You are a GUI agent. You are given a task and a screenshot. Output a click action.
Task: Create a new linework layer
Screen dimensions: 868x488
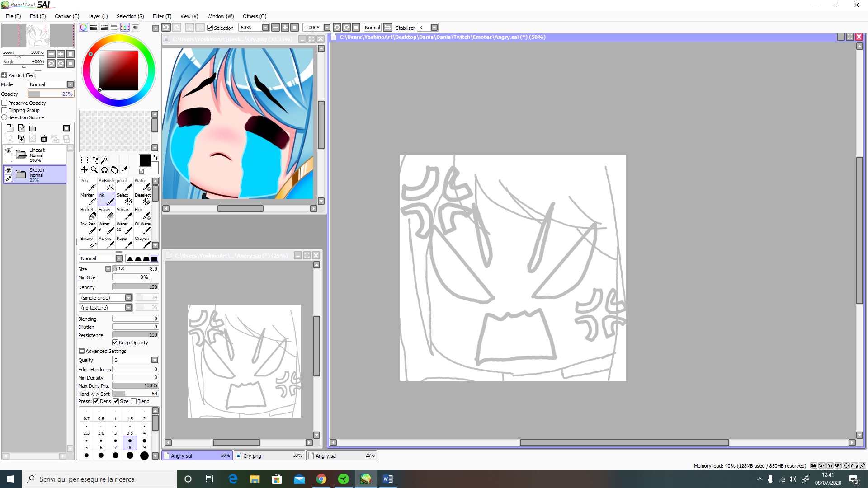coord(21,128)
